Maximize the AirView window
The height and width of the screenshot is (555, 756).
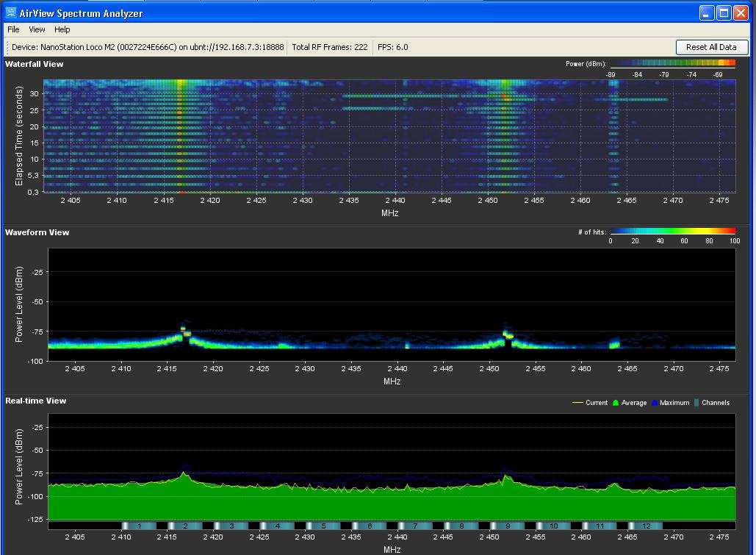coord(724,12)
